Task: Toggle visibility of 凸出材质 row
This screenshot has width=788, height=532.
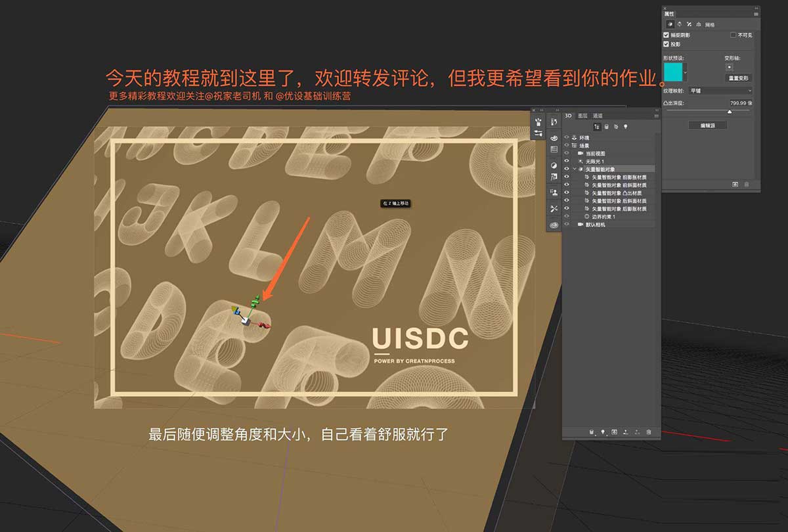Action: coord(567,192)
